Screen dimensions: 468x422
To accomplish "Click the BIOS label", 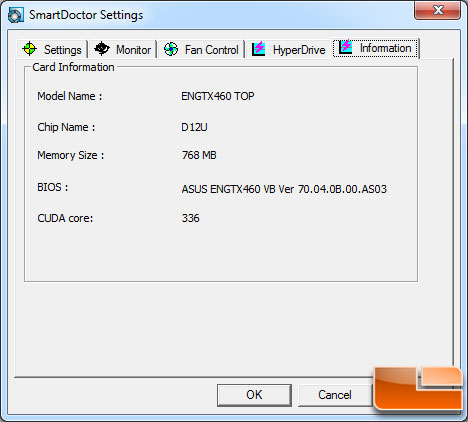I will (x=53, y=187).
